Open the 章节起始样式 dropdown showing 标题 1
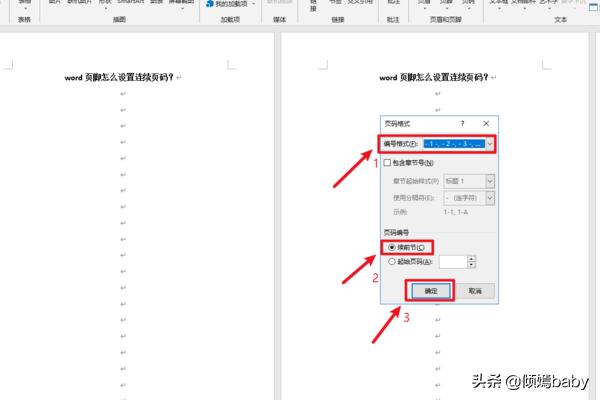The height and width of the screenshot is (400, 600). tap(490, 181)
